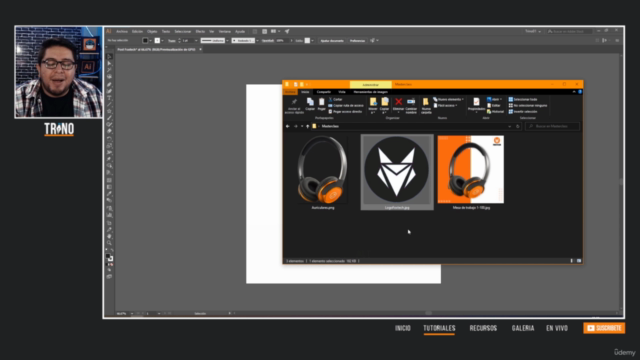Click the red Eliminar icon in ribbon
The width and height of the screenshot is (640, 360).
click(398, 102)
